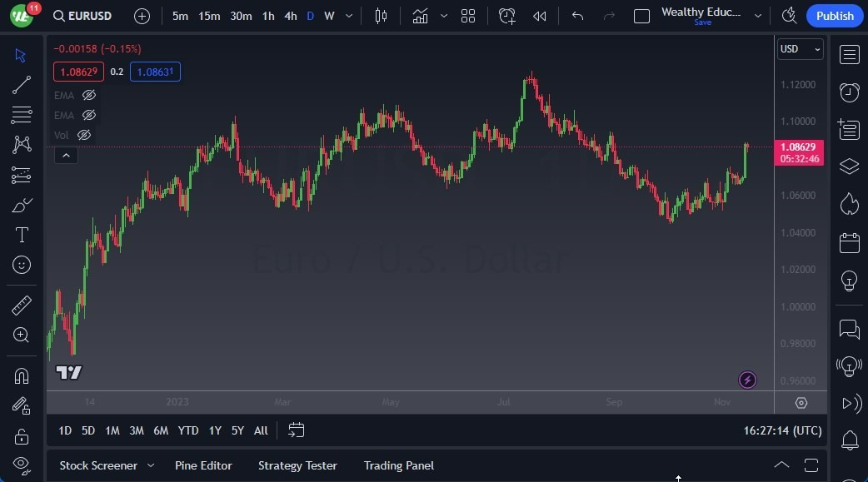Screen dimensions: 868x482
Task: Select the trend line drawing tool
Action: tap(21, 84)
